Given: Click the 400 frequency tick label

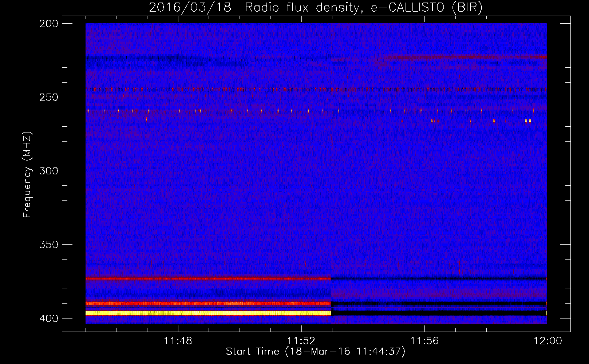Looking at the screenshot, I should pos(49,318).
